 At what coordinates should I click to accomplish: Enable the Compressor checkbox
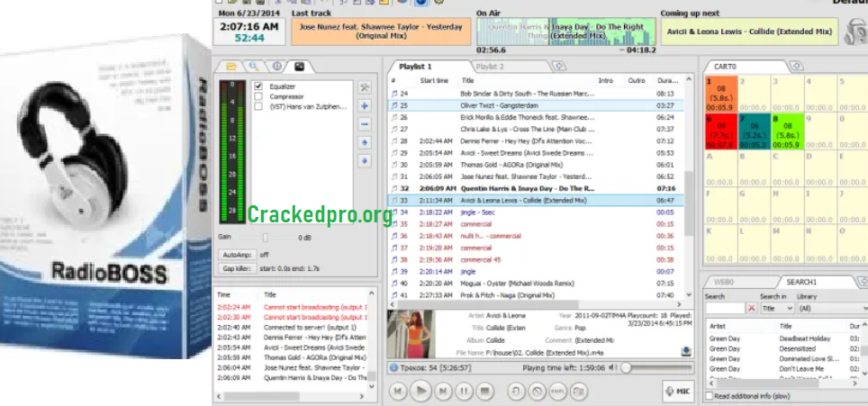258,96
